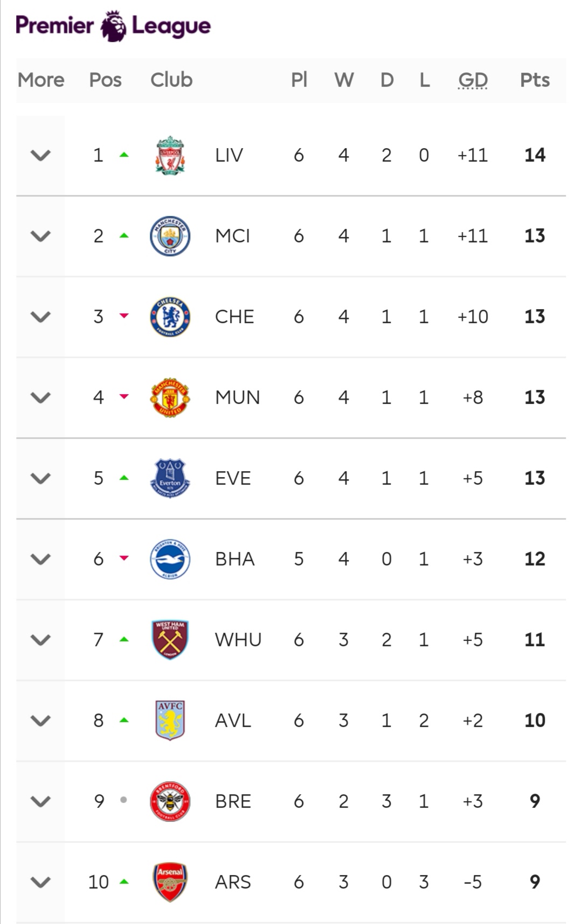Open the WHU club name link
This screenshot has width=582, height=924.
pos(238,640)
